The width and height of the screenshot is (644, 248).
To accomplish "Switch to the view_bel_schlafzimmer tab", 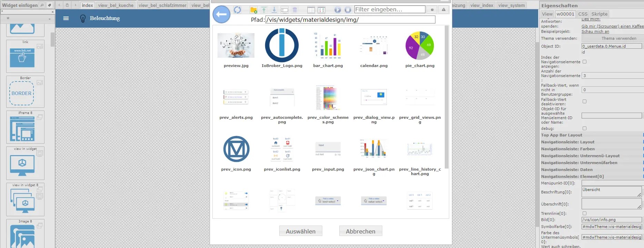I will pos(162,5).
